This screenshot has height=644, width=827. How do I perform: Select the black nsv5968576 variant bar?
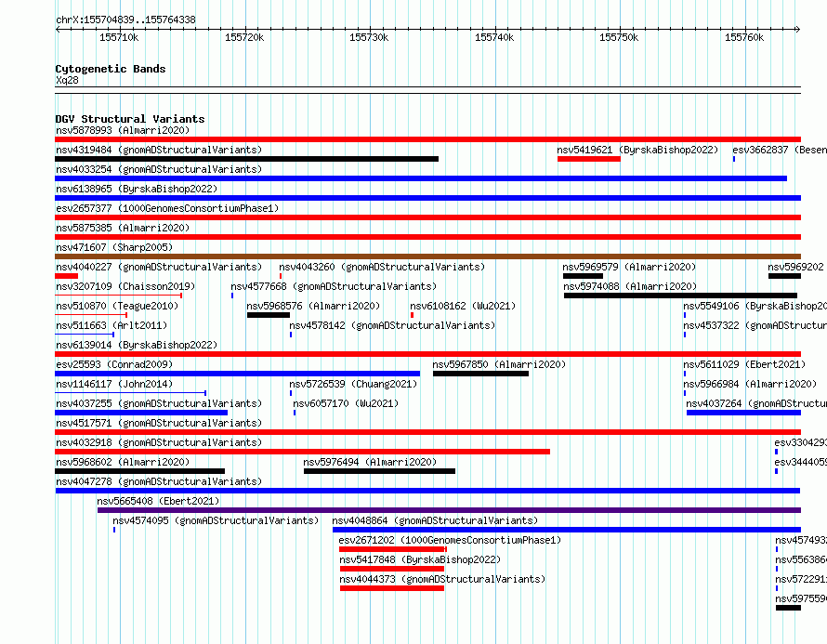pos(269,315)
